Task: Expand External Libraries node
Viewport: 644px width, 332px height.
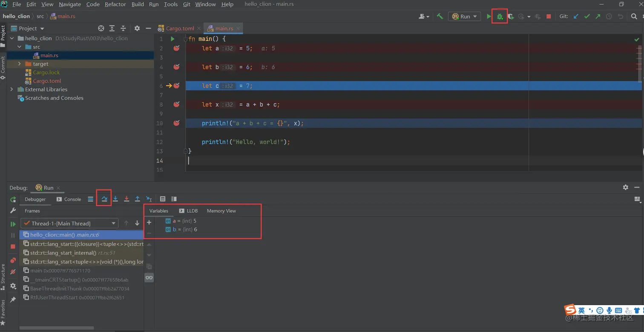Action: [x=12, y=89]
